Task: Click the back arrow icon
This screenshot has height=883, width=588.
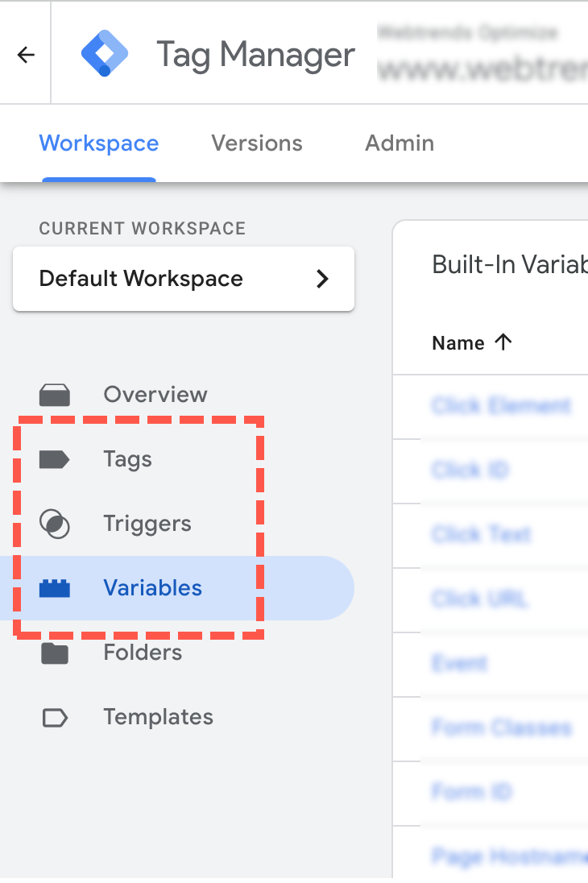Action: coord(27,55)
